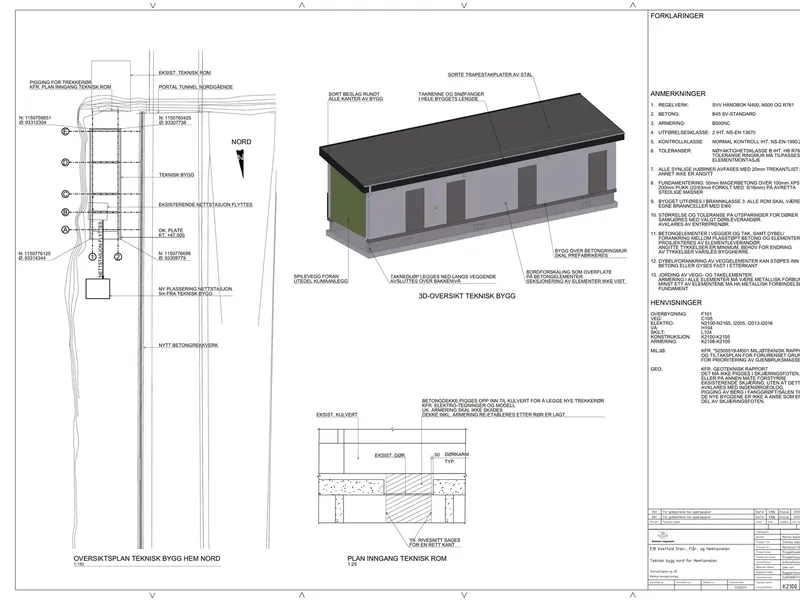
Task: Click the reference row 'ELEKTRO'
Action: [712, 323]
